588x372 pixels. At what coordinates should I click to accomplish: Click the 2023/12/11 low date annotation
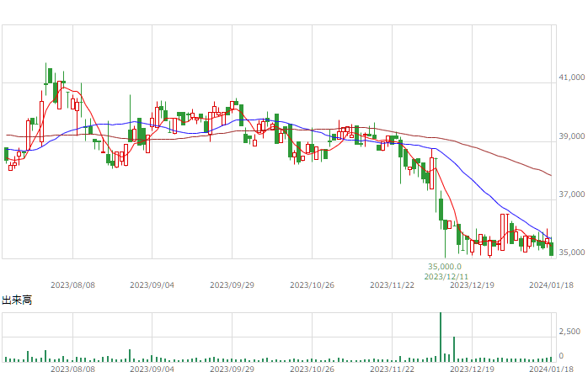(x=446, y=276)
